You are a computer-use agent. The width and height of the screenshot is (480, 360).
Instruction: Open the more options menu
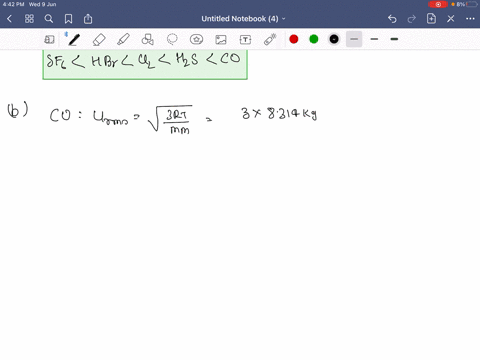[x=470, y=19]
